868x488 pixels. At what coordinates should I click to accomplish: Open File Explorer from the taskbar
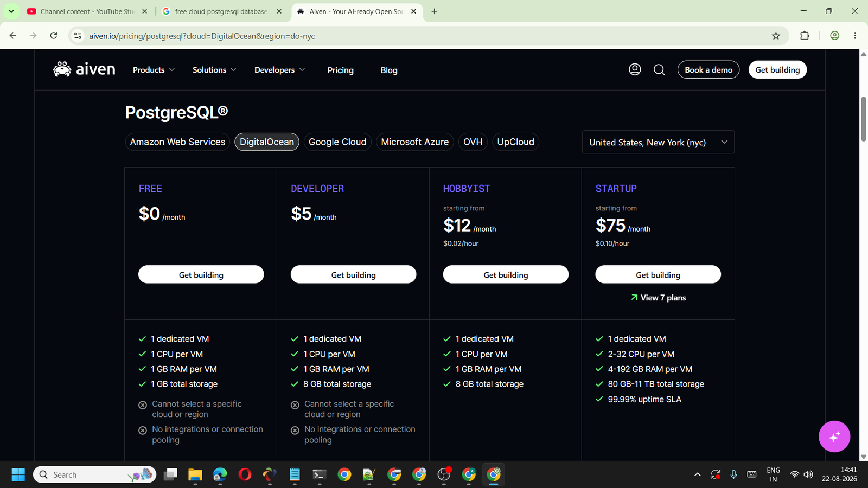(x=195, y=474)
